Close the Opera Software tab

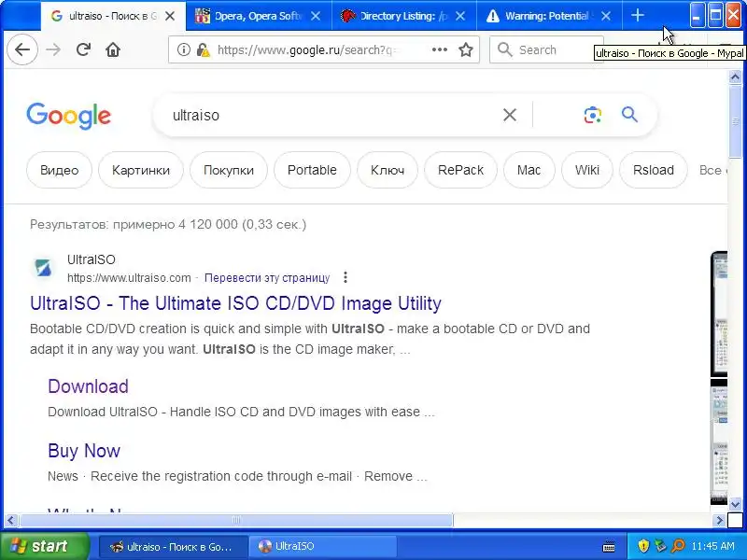click(x=316, y=16)
